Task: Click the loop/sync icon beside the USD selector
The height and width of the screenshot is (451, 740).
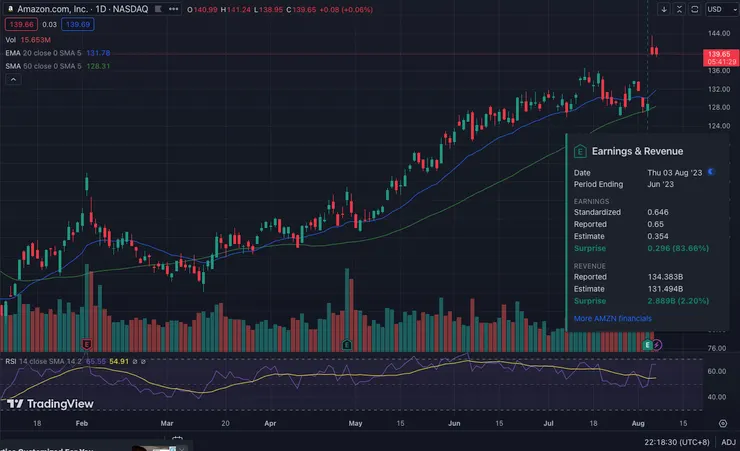Action: pyautogui.click(x=695, y=9)
